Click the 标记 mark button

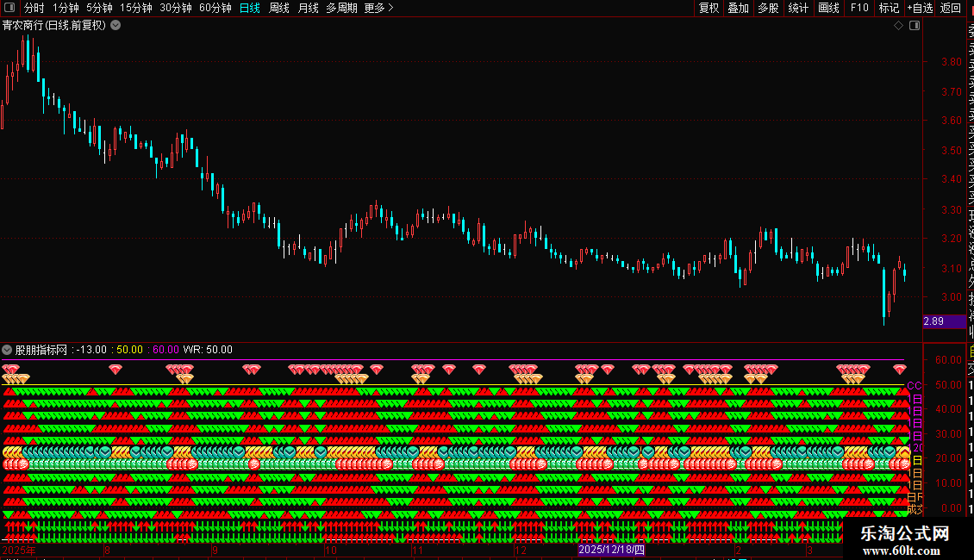coord(889,8)
